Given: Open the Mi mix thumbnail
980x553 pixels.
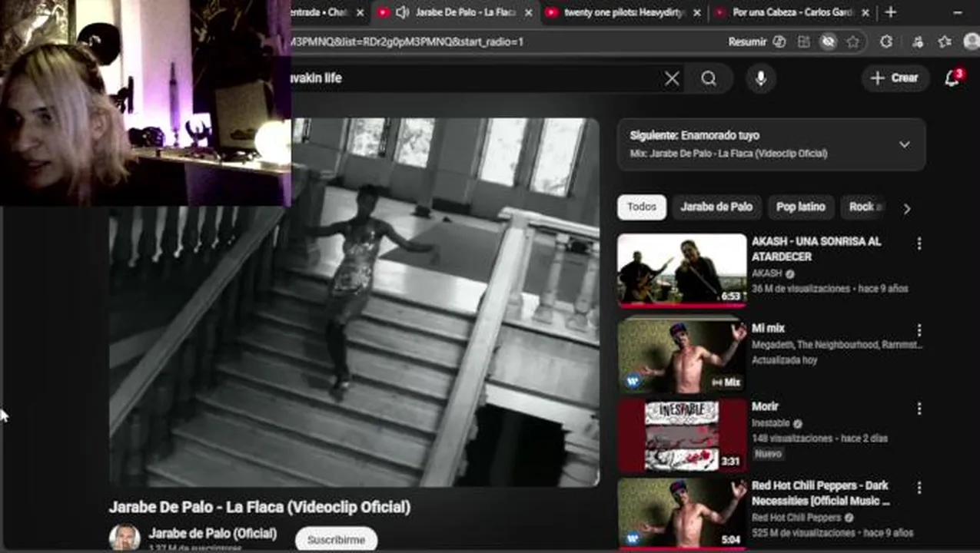Looking at the screenshot, I should coord(682,356).
